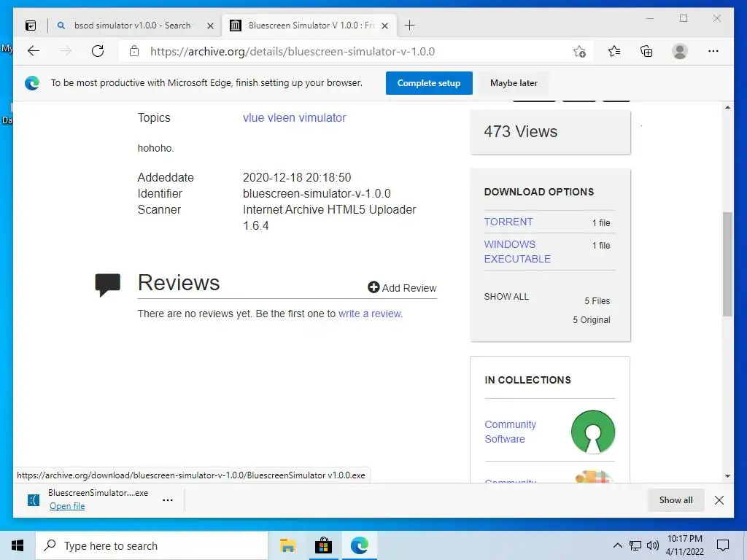Close the downloads bar

point(719,500)
